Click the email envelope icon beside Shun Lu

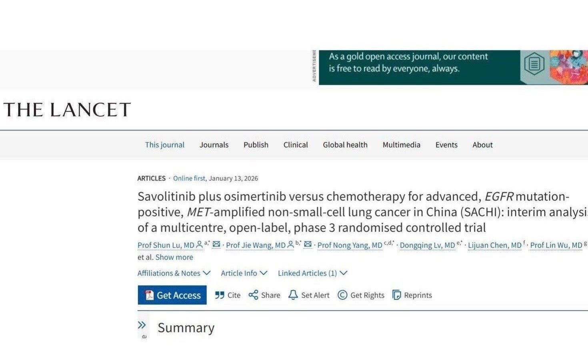click(x=216, y=244)
